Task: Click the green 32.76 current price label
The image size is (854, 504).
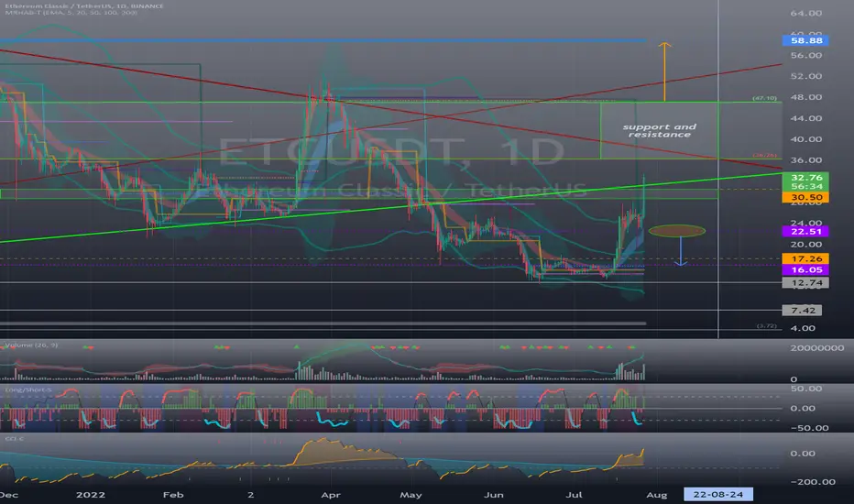Action: click(805, 178)
